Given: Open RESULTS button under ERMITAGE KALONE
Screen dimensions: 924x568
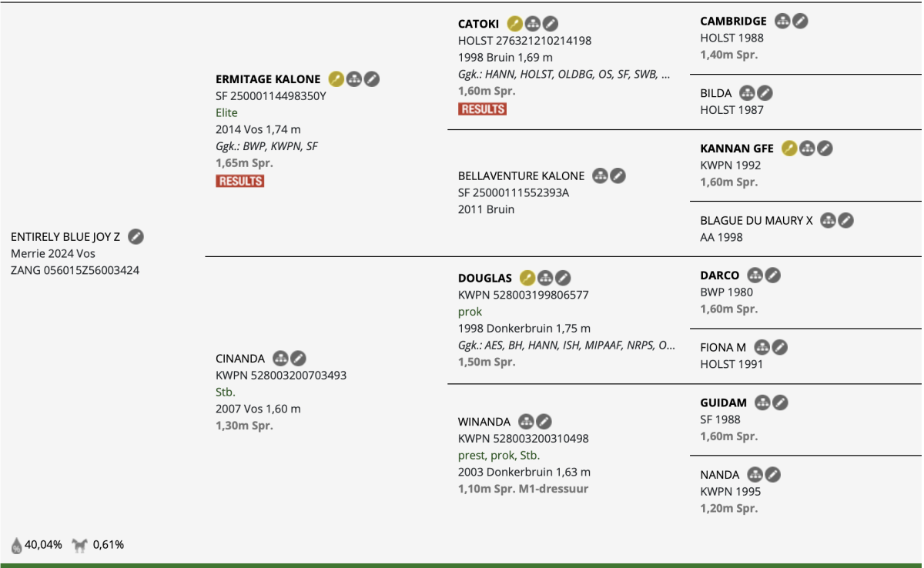Looking at the screenshot, I should pyautogui.click(x=240, y=181).
